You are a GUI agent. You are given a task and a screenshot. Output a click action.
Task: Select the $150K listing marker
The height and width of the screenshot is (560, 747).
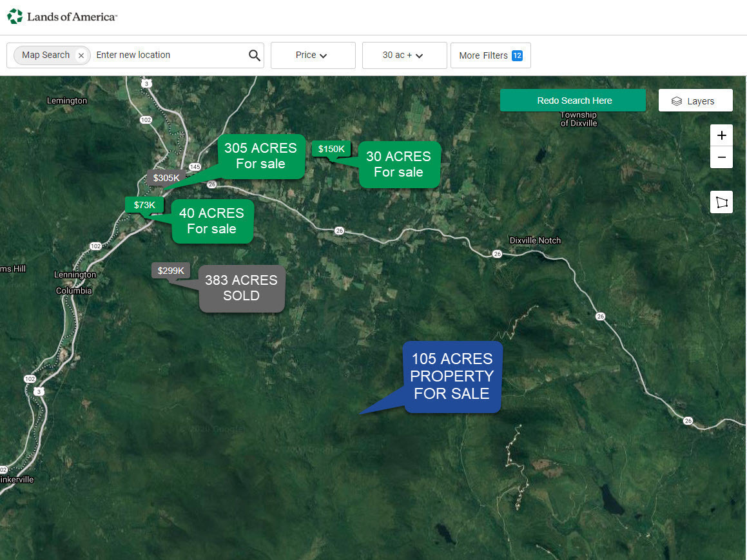tap(331, 149)
